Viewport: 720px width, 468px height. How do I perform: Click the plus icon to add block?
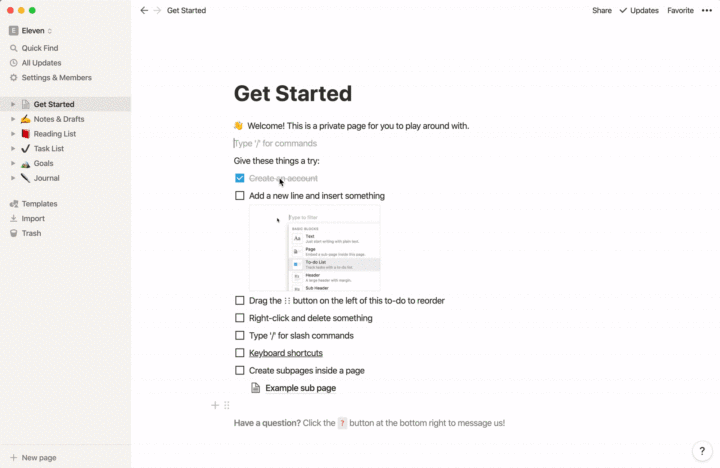215,405
